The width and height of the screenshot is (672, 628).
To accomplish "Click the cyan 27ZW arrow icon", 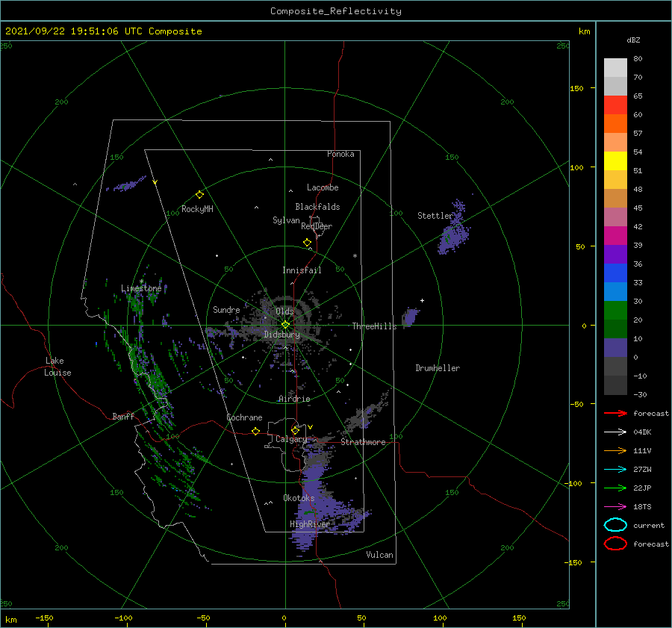I will tap(615, 470).
